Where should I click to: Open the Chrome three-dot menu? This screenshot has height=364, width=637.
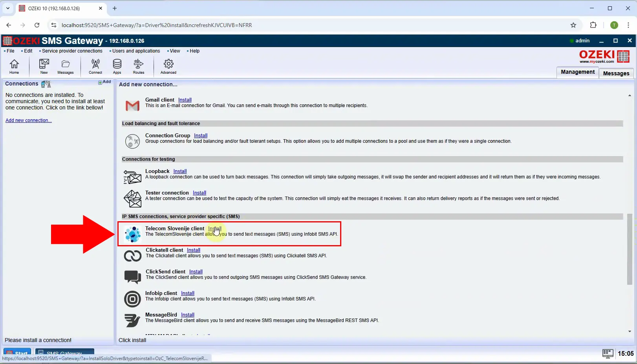pyautogui.click(x=628, y=25)
